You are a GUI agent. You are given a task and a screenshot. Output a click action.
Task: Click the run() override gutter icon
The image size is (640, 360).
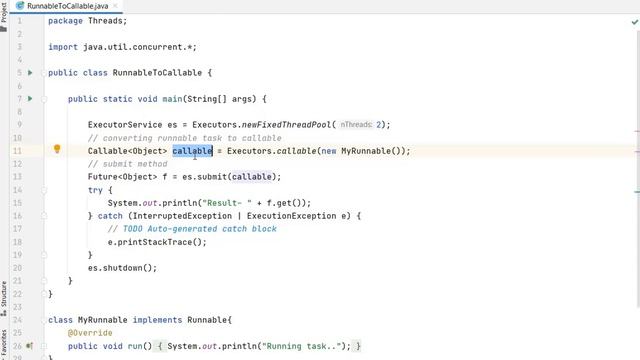click(x=30, y=346)
